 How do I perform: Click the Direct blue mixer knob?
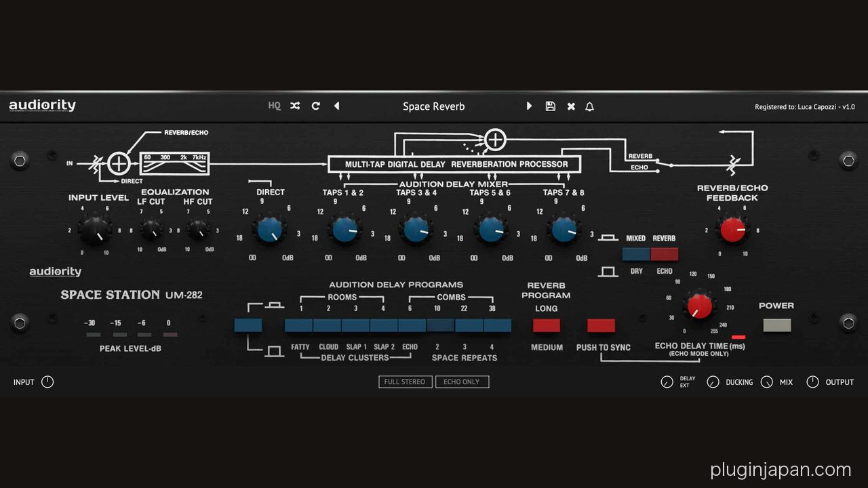271,230
